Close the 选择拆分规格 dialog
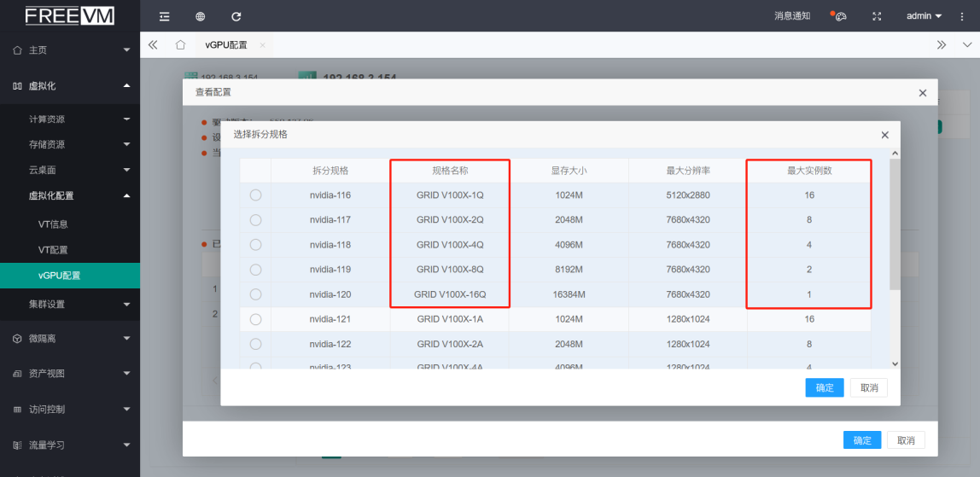This screenshot has height=477, width=980. pos(884,135)
